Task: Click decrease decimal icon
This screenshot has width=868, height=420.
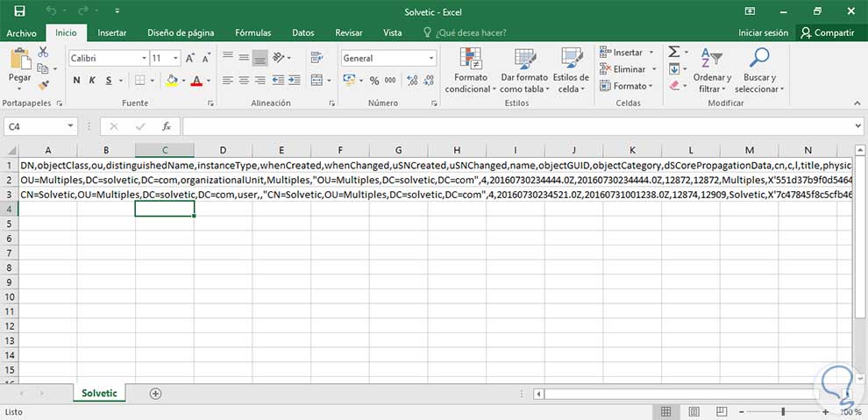Action: (x=429, y=81)
